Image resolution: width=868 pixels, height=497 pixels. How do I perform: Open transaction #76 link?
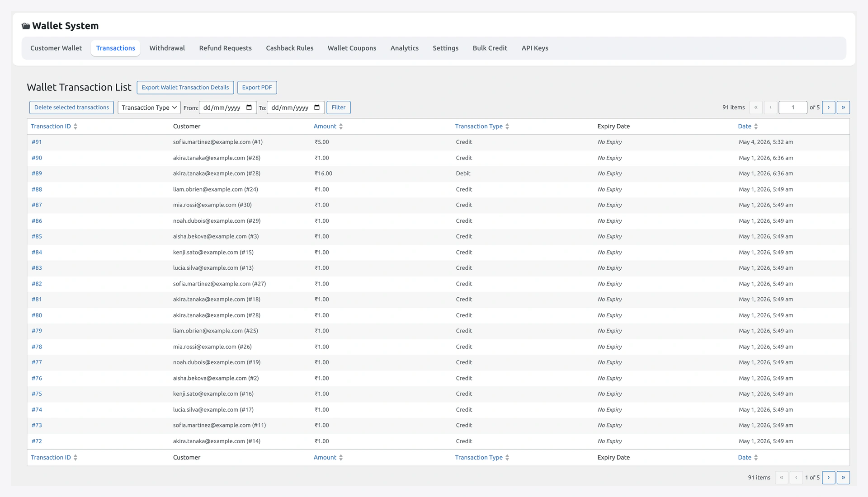pyautogui.click(x=37, y=378)
